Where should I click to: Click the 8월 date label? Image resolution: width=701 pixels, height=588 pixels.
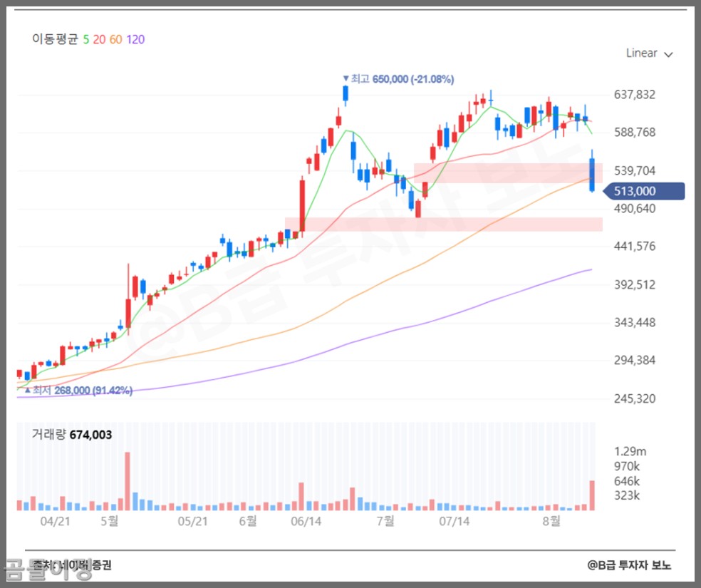click(x=551, y=521)
